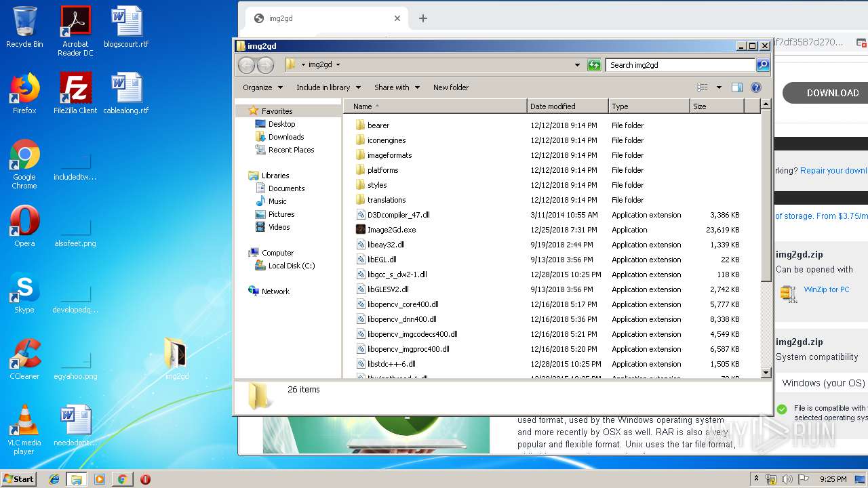Image resolution: width=868 pixels, height=488 pixels.
Task: Select the img2gd folder on desktop
Action: point(176,359)
